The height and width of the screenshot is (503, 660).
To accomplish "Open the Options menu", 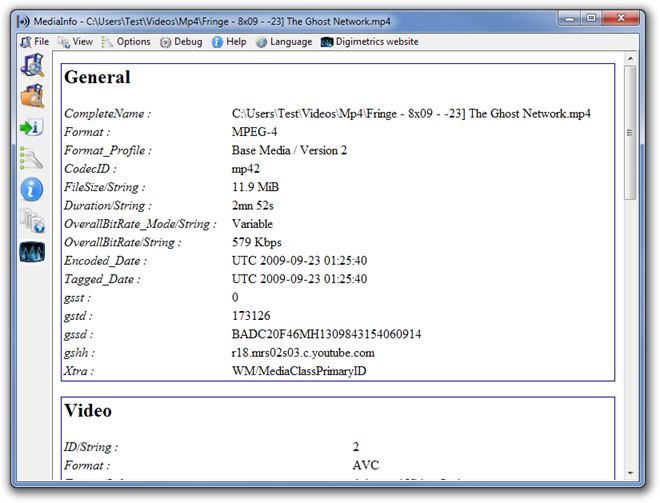I will 125,42.
